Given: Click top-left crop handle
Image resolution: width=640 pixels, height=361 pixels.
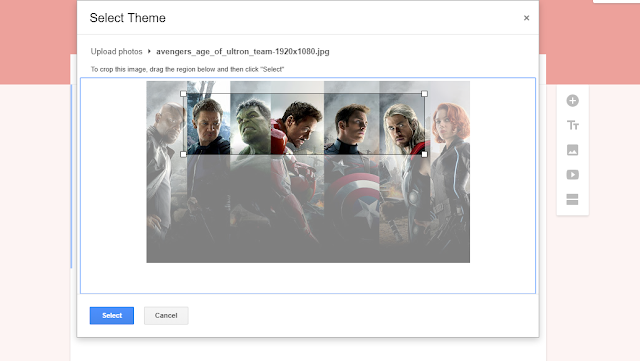Looking at the screenshot, I should click(x=183, y=94).
